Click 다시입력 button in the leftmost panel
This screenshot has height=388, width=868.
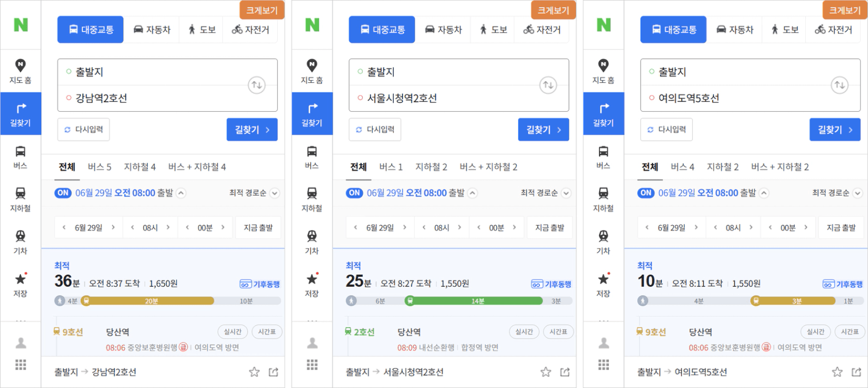[83, 130]
